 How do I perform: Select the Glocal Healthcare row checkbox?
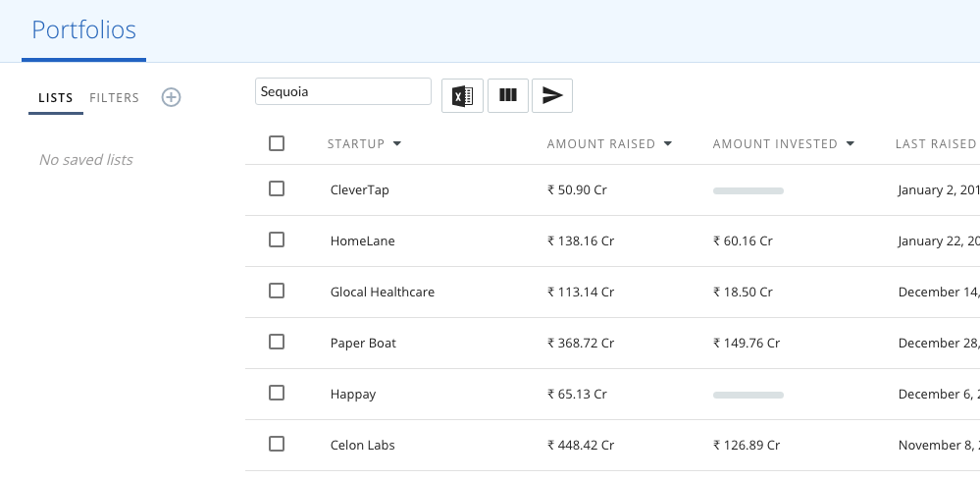click(x=277, y=292)
